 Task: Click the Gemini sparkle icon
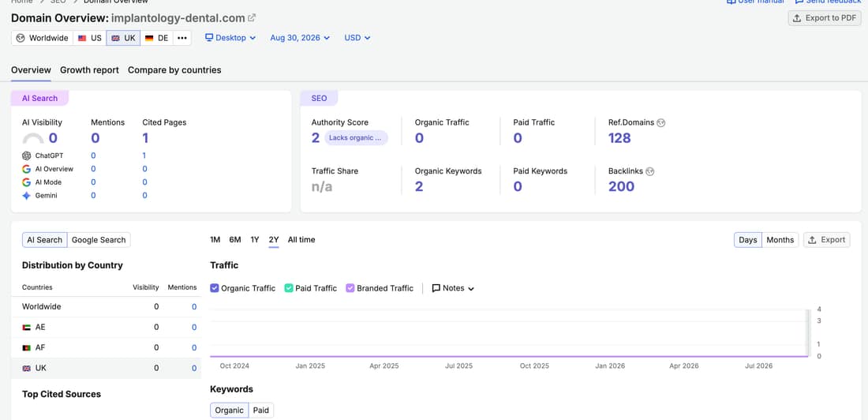[27, 196]
